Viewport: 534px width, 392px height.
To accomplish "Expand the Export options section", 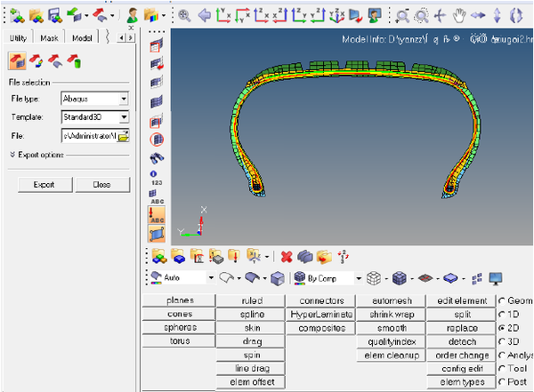I will (x=12, y=155).
